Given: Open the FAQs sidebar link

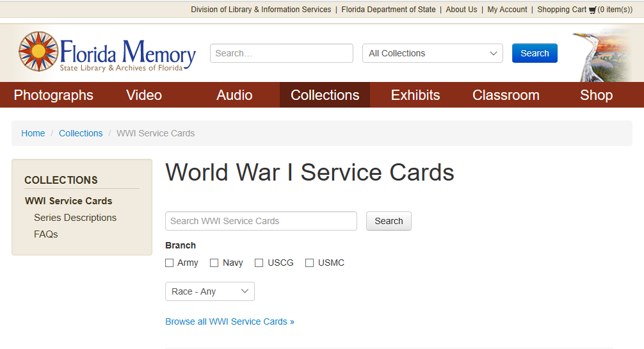Looking at the screenshot, I should 46,234.
